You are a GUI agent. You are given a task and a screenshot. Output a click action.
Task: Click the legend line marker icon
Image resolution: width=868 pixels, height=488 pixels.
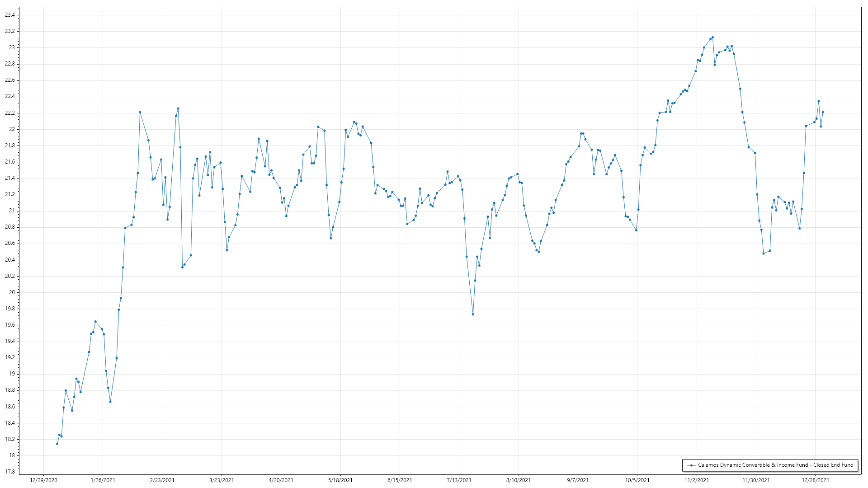pyautogui.click(x=691, y=465)
